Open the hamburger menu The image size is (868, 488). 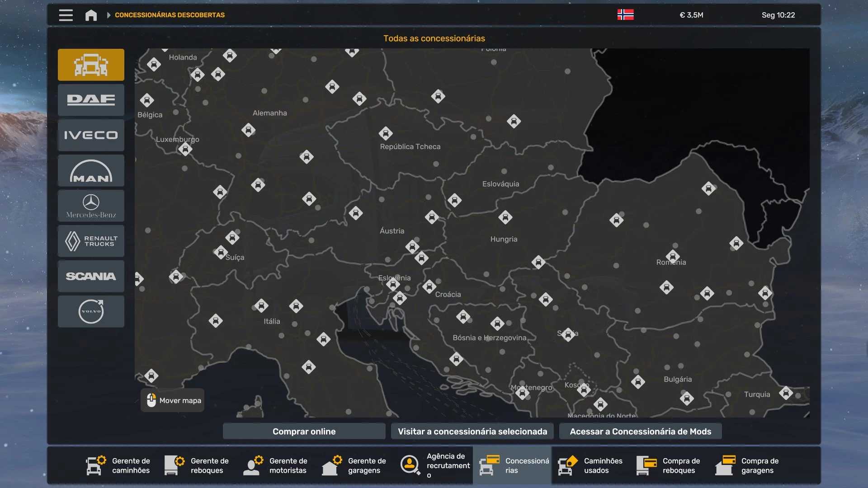(x=66, y=15)
